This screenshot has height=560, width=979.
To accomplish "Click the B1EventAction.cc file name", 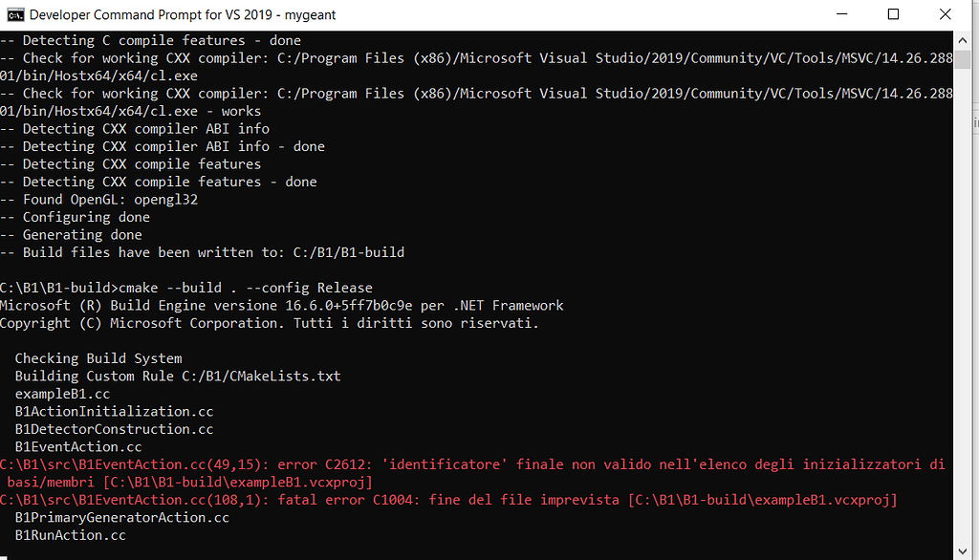I will pos(78,446).
